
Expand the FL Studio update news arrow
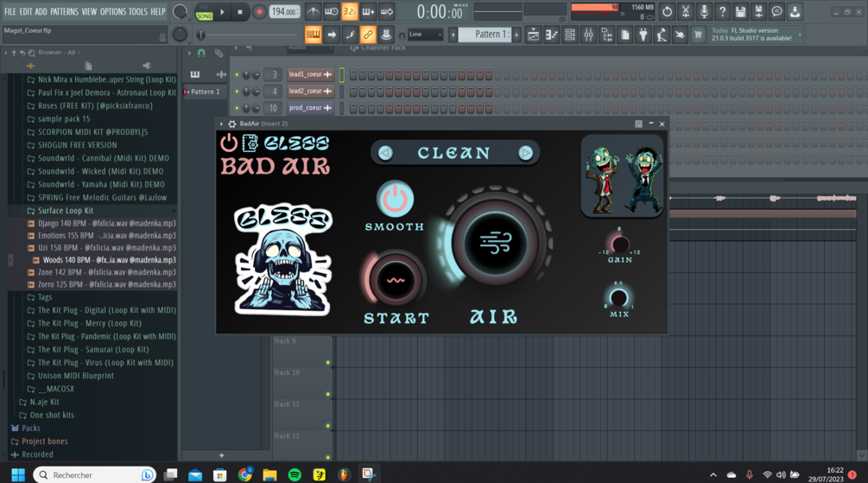point(800,35)
